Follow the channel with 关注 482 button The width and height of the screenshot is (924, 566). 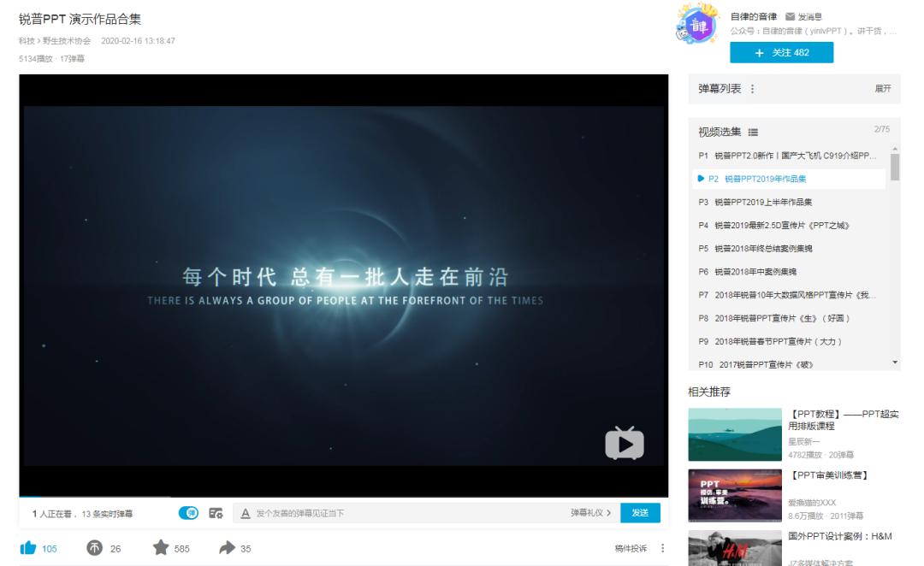coord(781,52)
